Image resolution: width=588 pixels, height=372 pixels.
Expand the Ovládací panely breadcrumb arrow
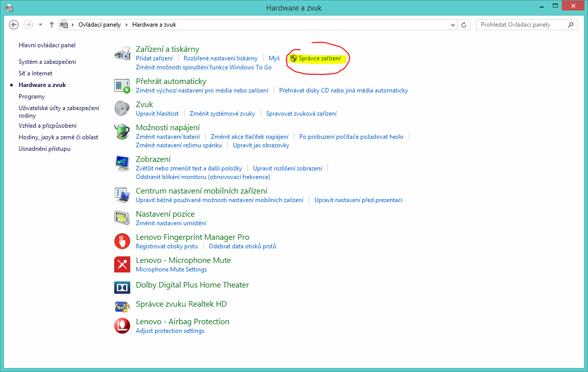(x=127, y=25)
